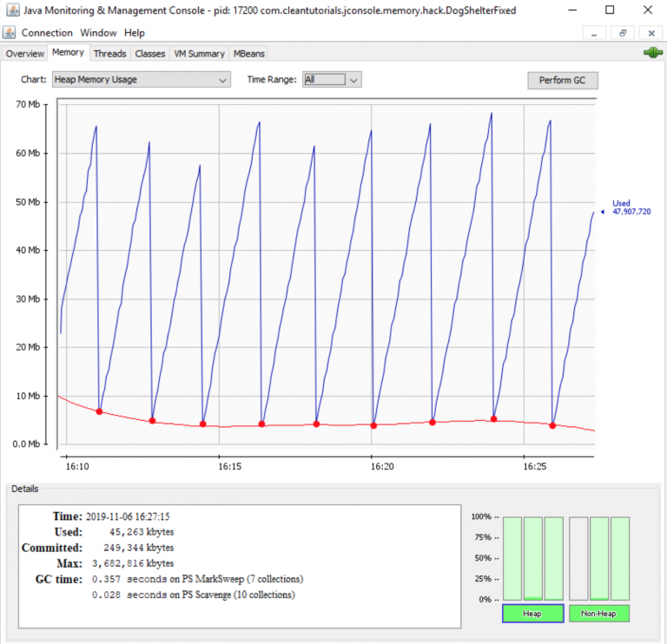Select the Non-Heap memory chart button
The width and height of the screenshot is (667, 644).
(x=598, y=614)
